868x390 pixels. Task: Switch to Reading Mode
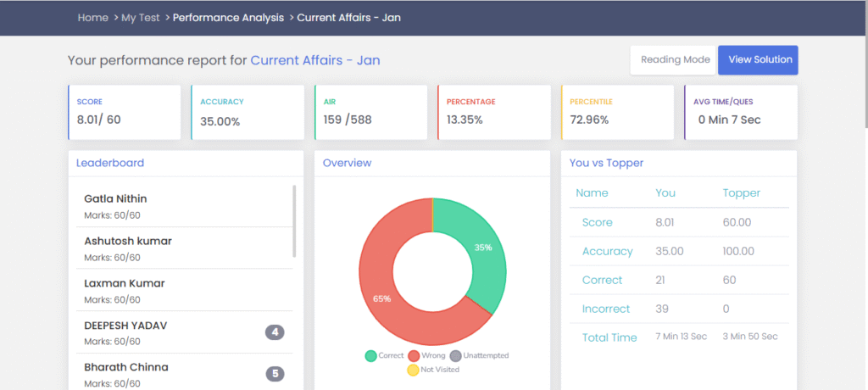pos(674,60)
